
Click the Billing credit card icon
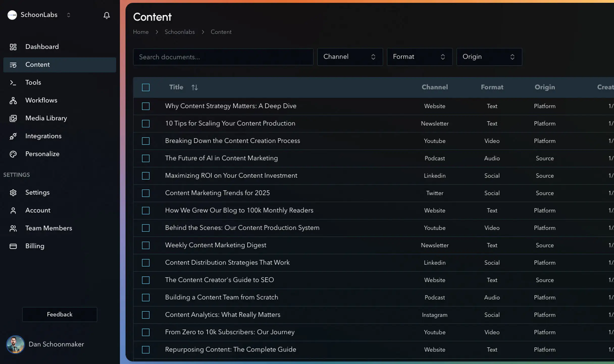(13, 246)
